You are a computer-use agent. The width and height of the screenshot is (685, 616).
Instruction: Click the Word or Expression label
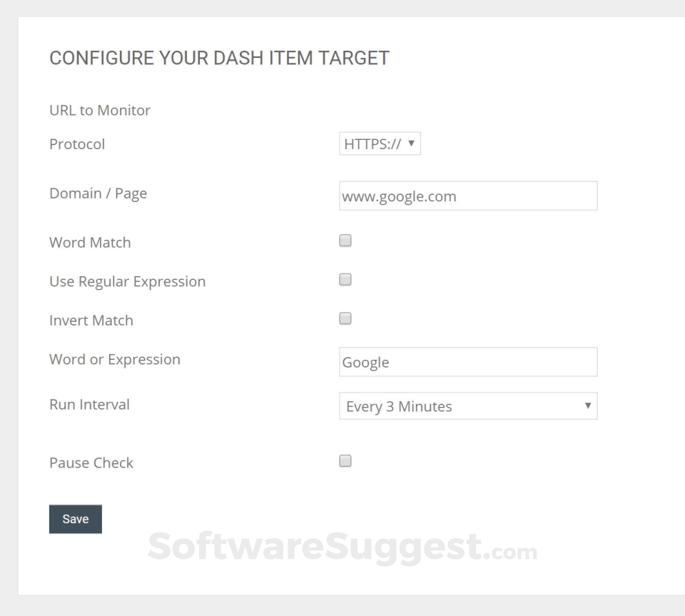(x=115, y=360)
